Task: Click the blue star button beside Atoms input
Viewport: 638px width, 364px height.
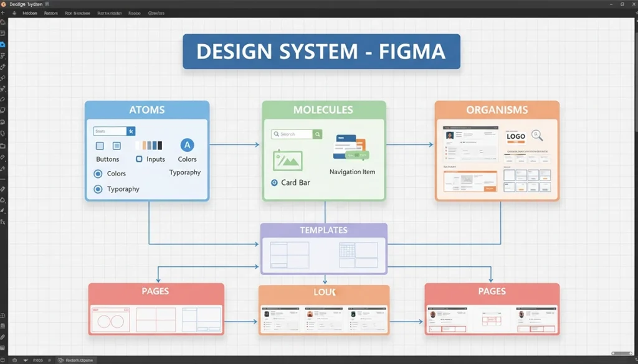Action: (x=131, y=131)
